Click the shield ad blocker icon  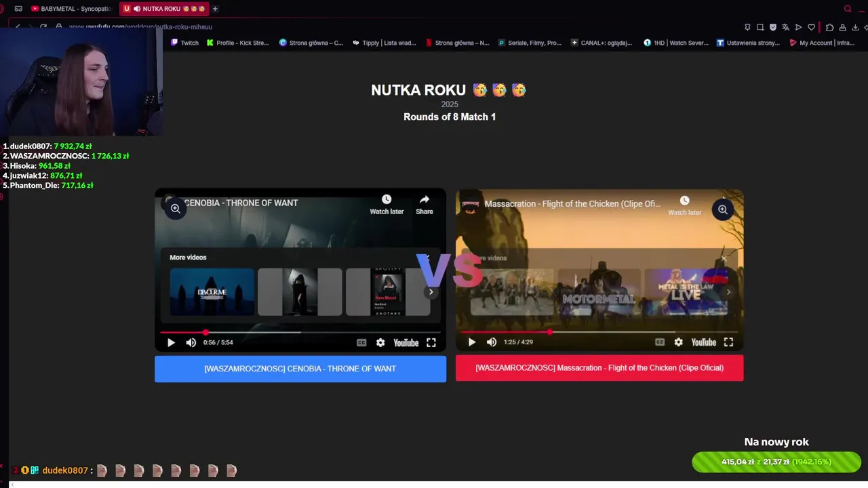point(772,27)
